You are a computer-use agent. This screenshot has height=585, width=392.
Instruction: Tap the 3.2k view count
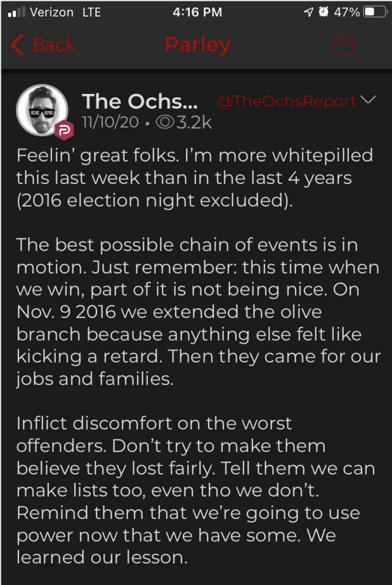point(194,122)
